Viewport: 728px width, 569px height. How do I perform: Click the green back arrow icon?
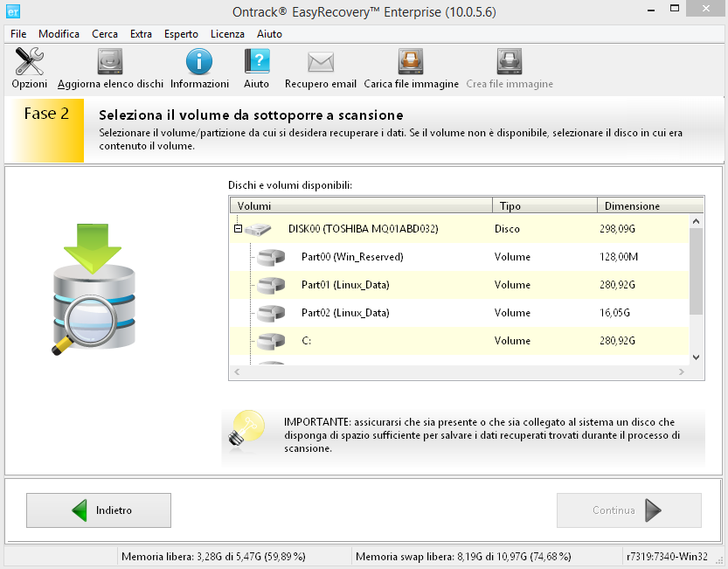pyautogui.click(x=80, y=510)
